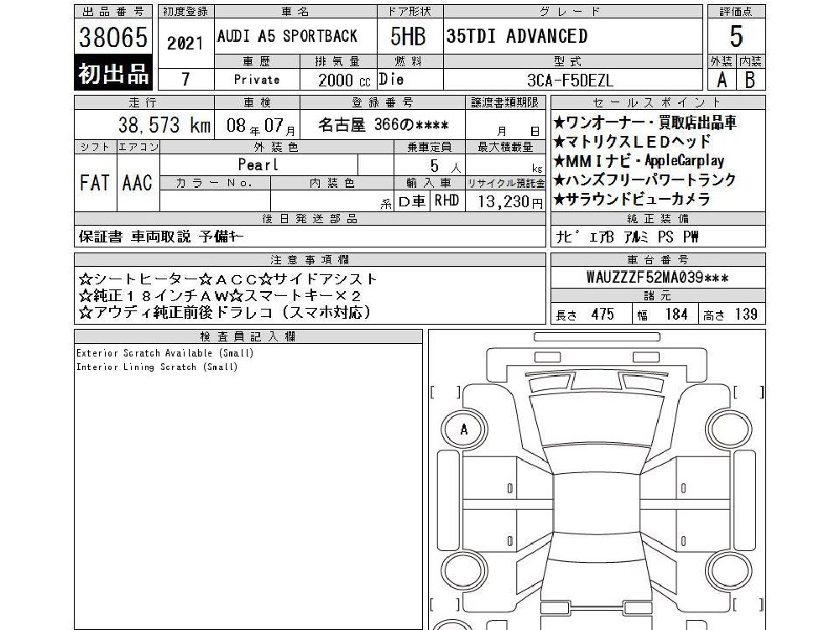Select exterior color Pearl

click(x=258, y=164)
